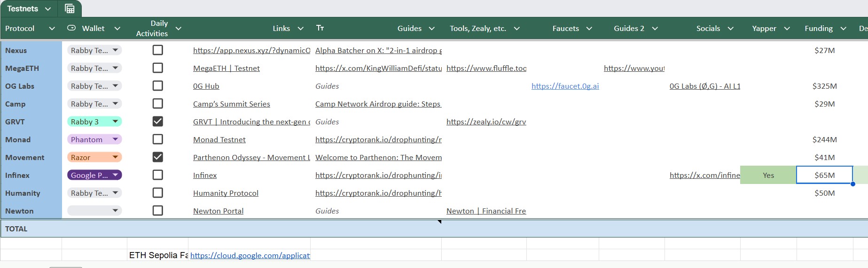Open the 0G Labs (Ø,G) - AI L1 link
This screenshot has width=868, height=268.
705,86
